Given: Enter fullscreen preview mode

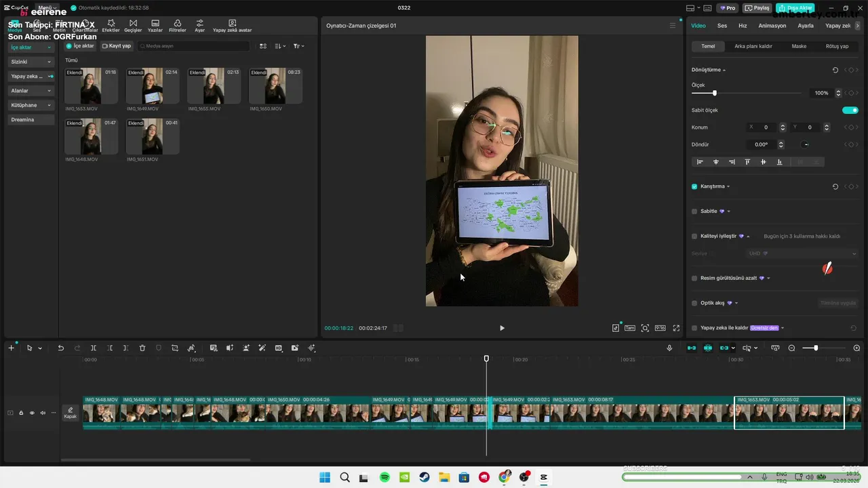Looking at the screenshot, I should point(676,328).
